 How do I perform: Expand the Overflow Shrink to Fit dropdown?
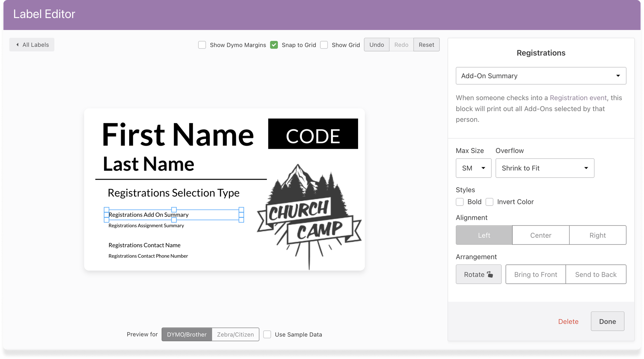(545, 168)
